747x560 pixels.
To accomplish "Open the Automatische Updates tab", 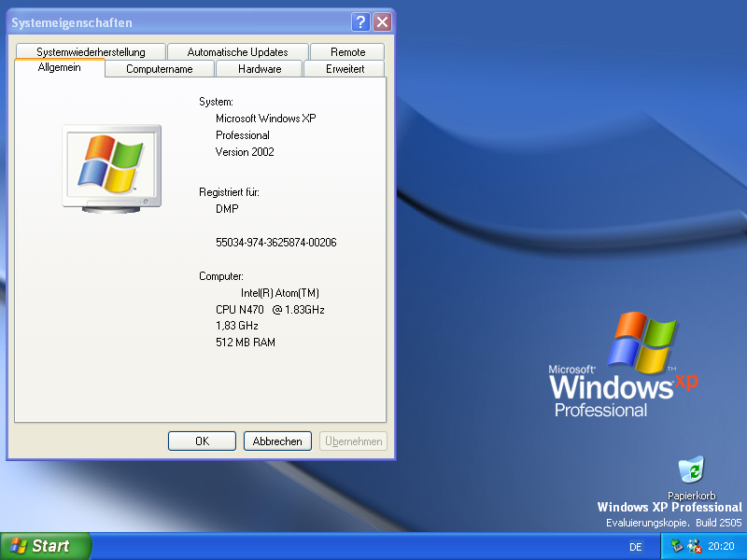I will [238, 51].
